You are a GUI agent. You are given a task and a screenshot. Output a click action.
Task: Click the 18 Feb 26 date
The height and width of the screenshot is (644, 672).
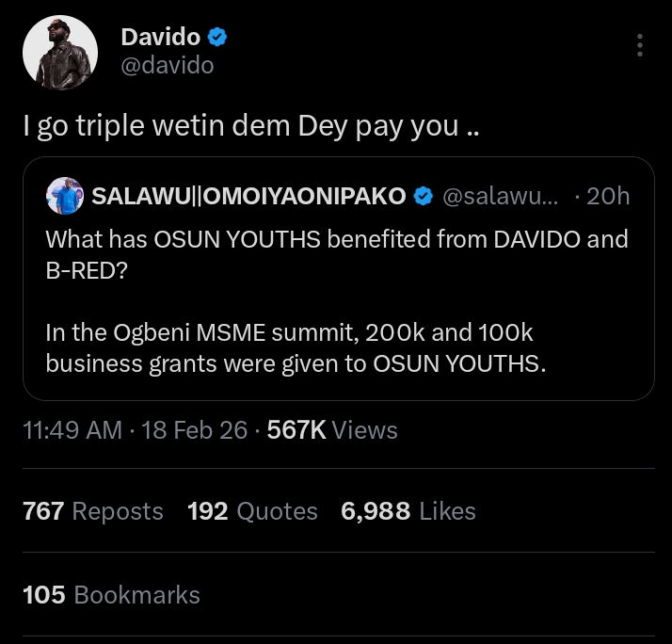tap(196, 430)
